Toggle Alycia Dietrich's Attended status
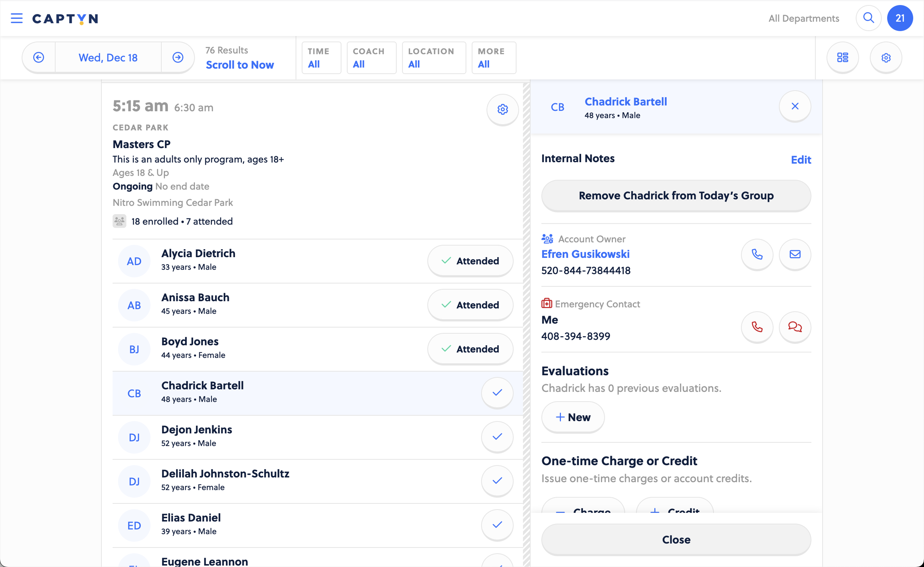The height and width of the screenshot is (567, 924). click(470, 261)
